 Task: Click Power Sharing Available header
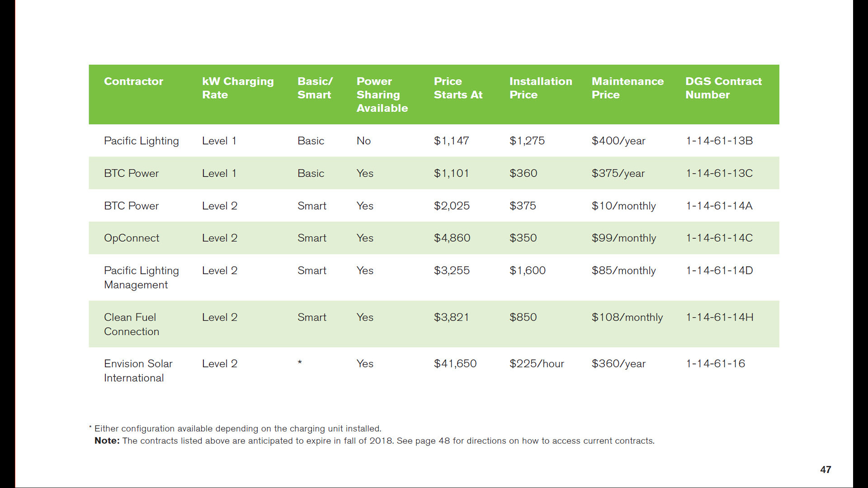click(x=382, y=94)
